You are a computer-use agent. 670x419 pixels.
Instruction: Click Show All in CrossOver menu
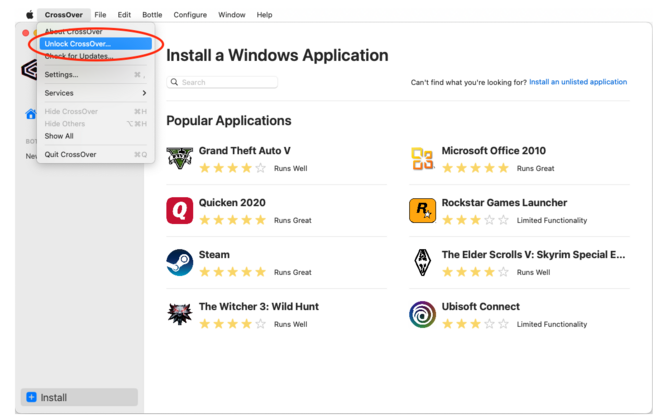click(x=59, y=136)
